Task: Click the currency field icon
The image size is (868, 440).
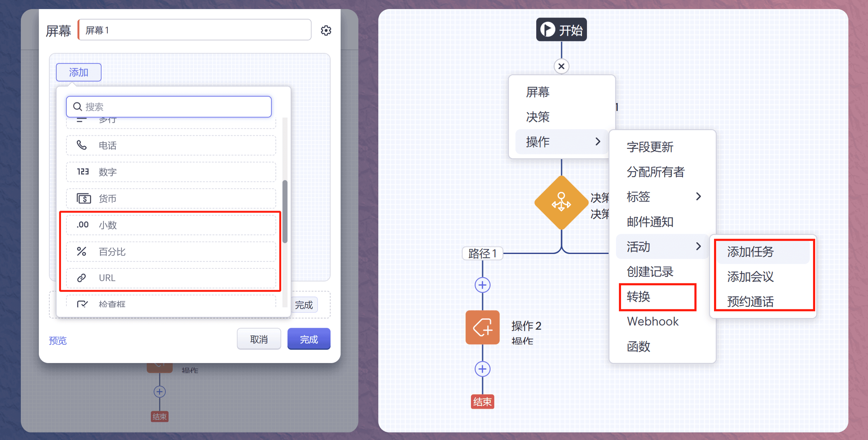Action: tap(84, 198)
